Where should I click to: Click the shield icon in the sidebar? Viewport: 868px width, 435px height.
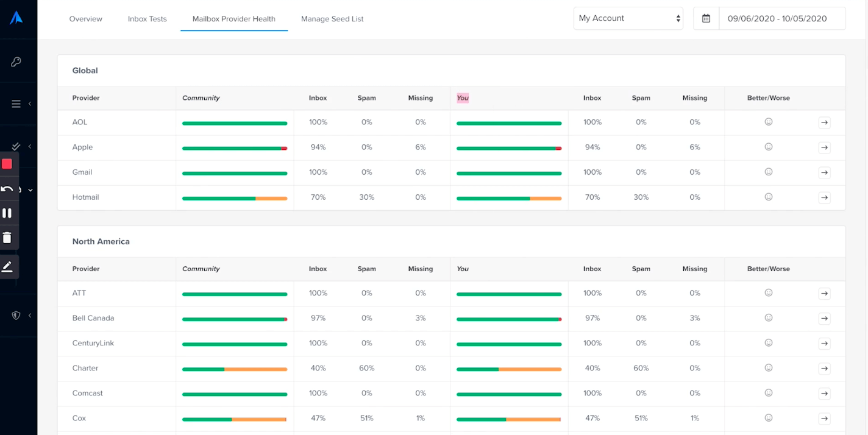16,315
